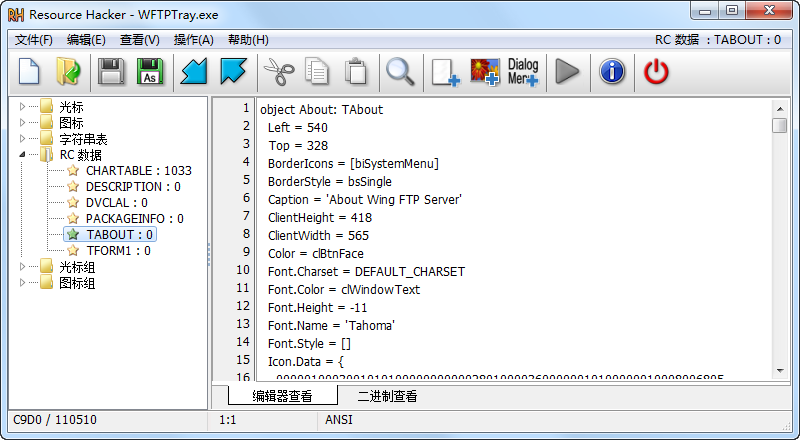Expand the 光标 tree folder
The image size is (800, 440).
pos(24,107)
